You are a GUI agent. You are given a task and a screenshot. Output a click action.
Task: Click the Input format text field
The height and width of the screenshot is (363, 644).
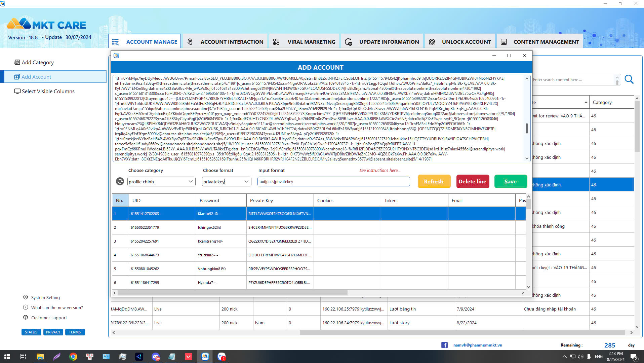[x=333, y=181]
